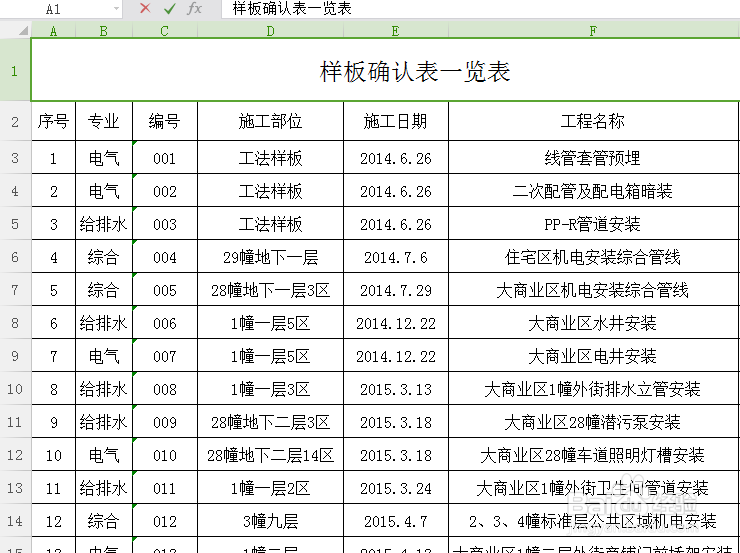Select cell containing 2014.7.29

(x=395, y=290)
